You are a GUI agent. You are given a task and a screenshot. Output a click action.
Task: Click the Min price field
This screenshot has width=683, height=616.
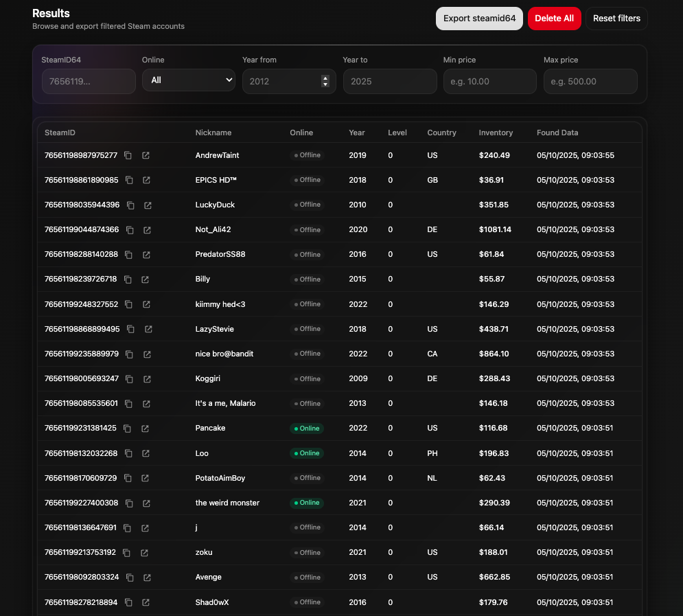[x=490, y=82]
